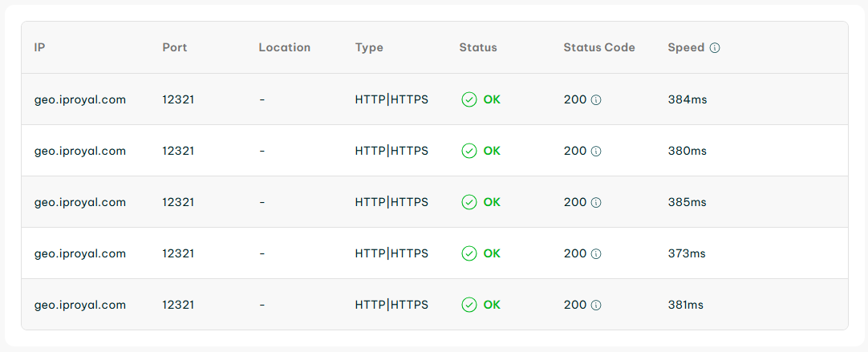Click the green OK checkmark in 381ms row
Image resolution: width=868 pixels, height=352 pixels.
tap(468, 305)
